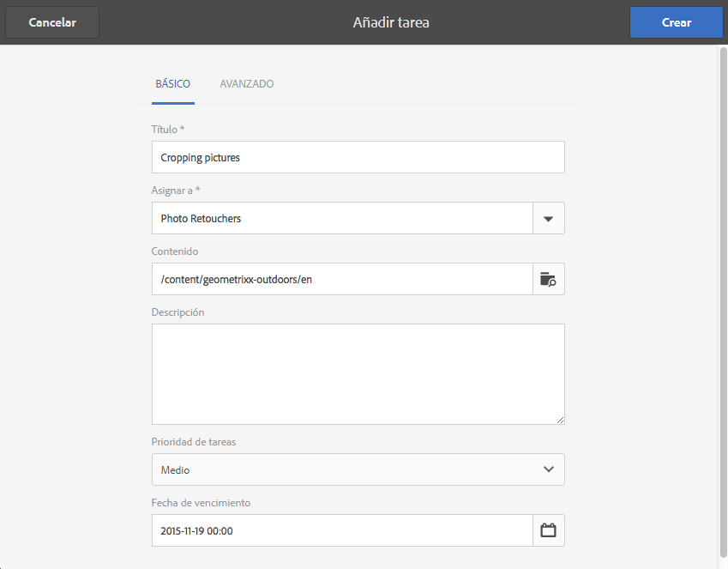This screenshot has height=569, width=728.
Task: Click the Photo Retouchers assignee field
Action: (x=342, y=218)
